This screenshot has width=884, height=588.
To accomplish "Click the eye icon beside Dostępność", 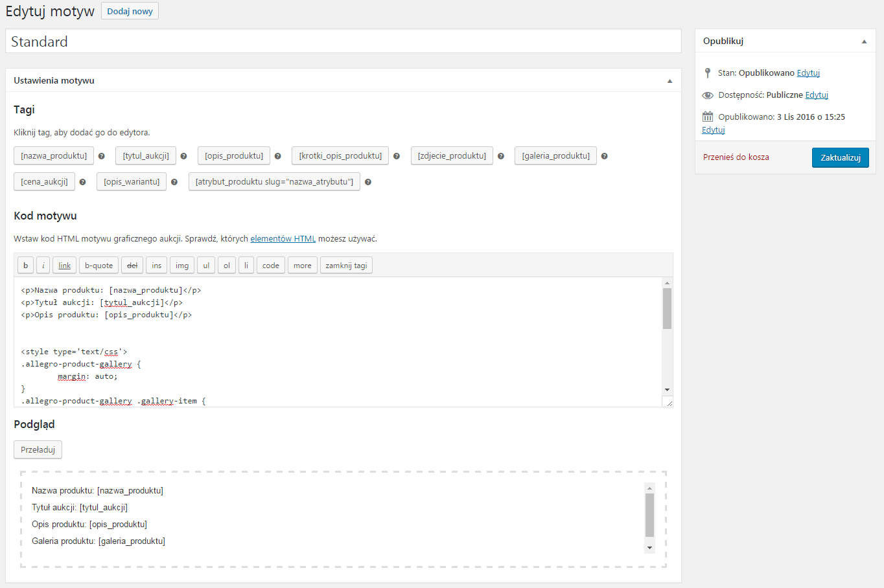I will pyautogui.click(x=708, y=95).
